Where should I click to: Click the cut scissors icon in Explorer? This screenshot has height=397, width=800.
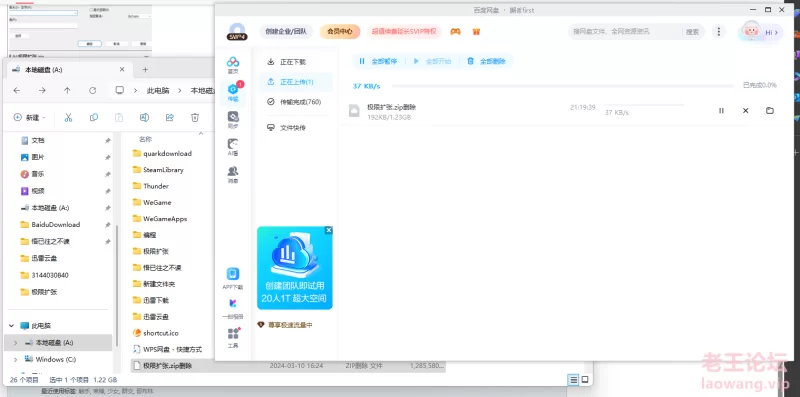tap(68, 117)
